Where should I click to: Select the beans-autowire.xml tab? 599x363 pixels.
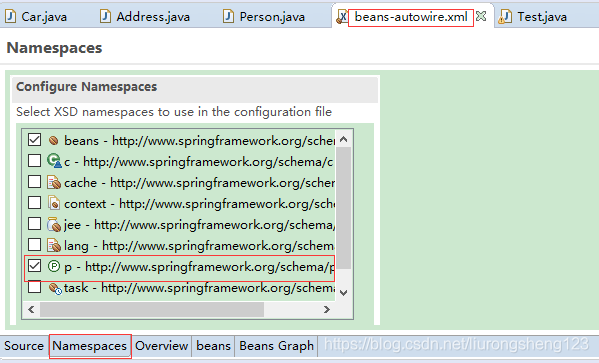411,17
